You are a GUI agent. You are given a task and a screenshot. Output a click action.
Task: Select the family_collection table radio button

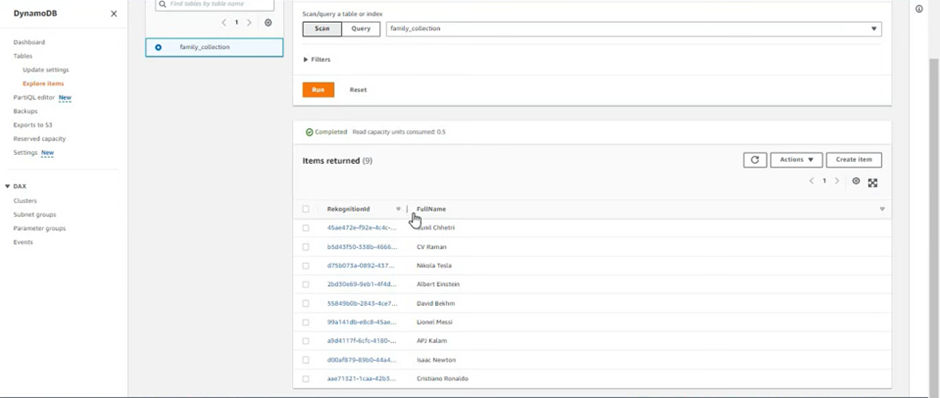pos(158,47)
